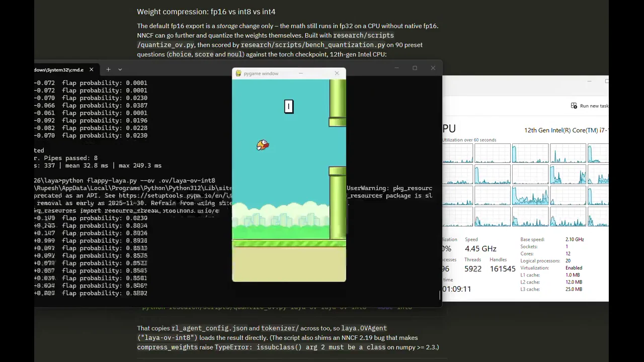The image size is (644, 362).
Task: Click the Utilization over 60 seconds label
Action: click(x=469, y=140)
